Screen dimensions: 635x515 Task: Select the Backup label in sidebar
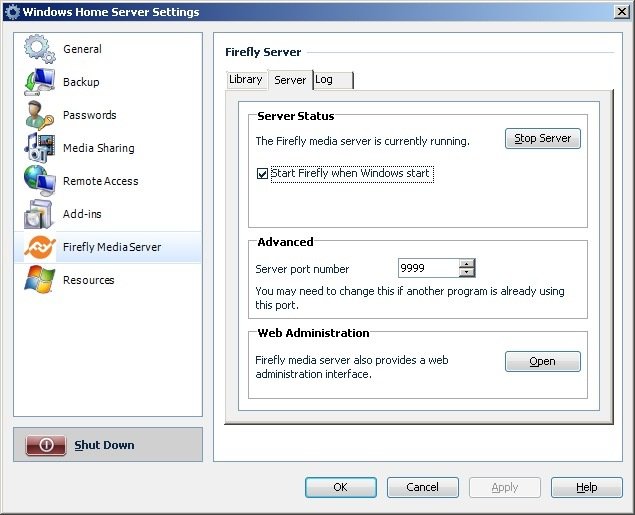(81, 82)
